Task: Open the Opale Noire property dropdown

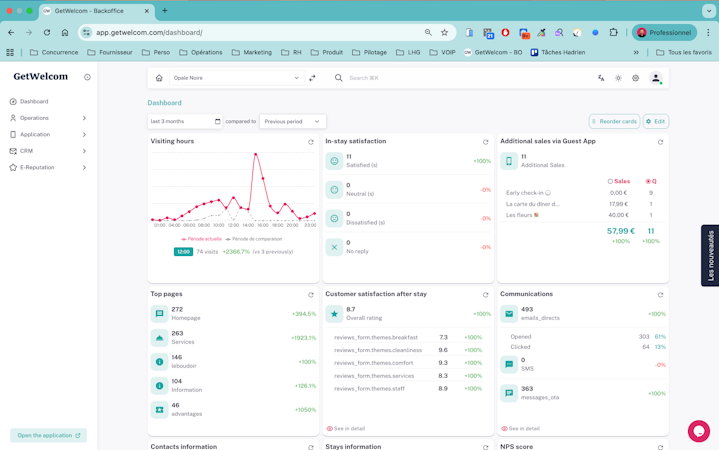Action: (236, 78)
